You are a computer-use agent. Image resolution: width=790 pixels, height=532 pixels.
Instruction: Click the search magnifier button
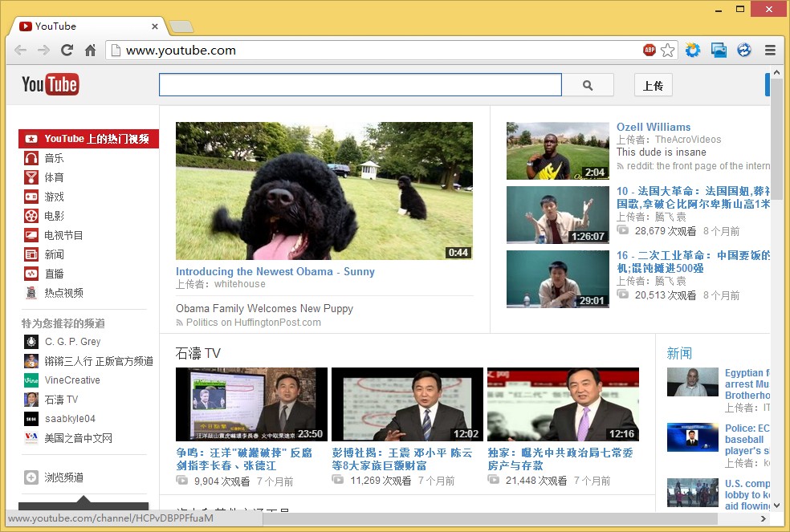(x=588, y=85)
